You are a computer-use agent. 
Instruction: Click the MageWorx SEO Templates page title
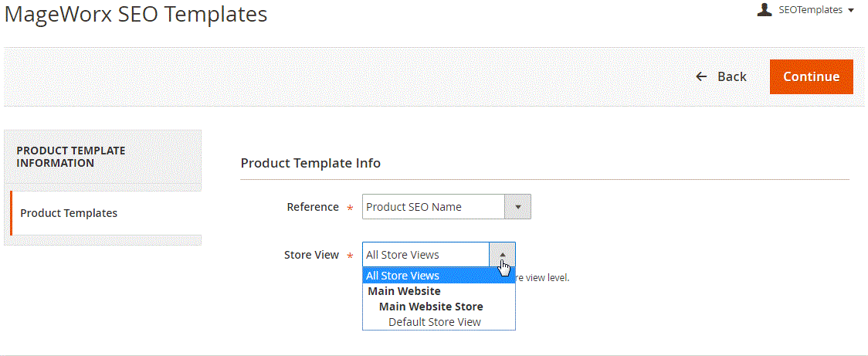click(136, 15)
